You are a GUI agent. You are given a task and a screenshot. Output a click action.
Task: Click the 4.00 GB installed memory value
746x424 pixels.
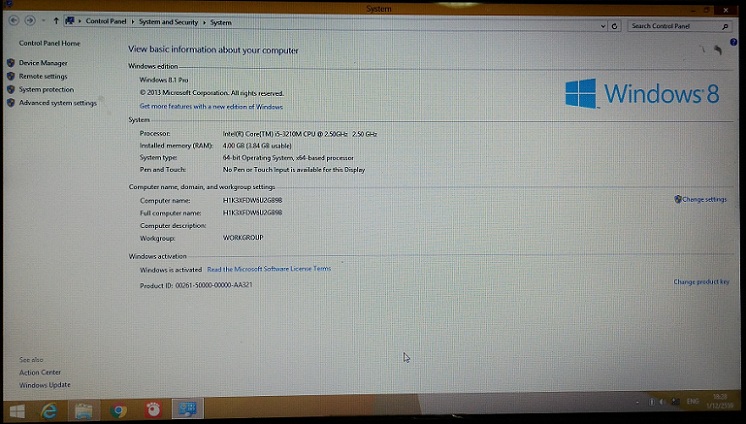point(257,146)
